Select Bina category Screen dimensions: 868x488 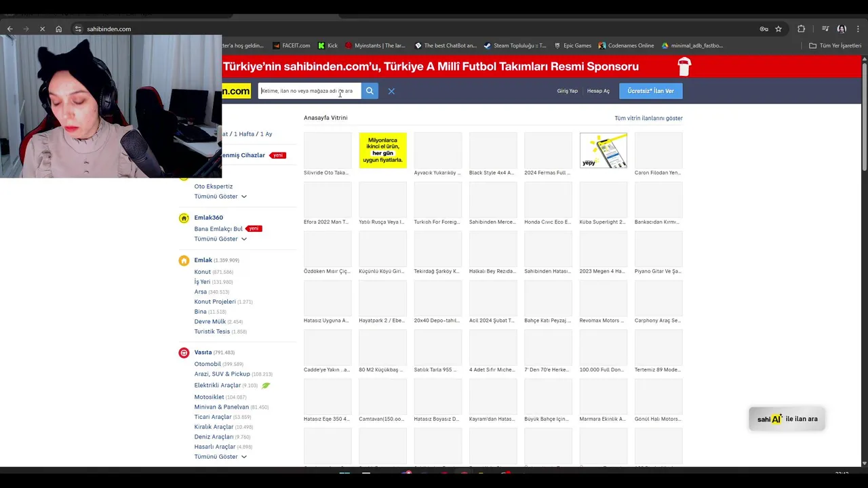click(200, 312)
